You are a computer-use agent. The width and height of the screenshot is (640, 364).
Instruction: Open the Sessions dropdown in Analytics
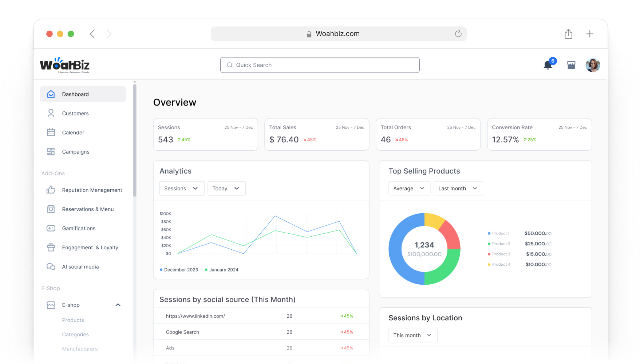coord(182,189)
